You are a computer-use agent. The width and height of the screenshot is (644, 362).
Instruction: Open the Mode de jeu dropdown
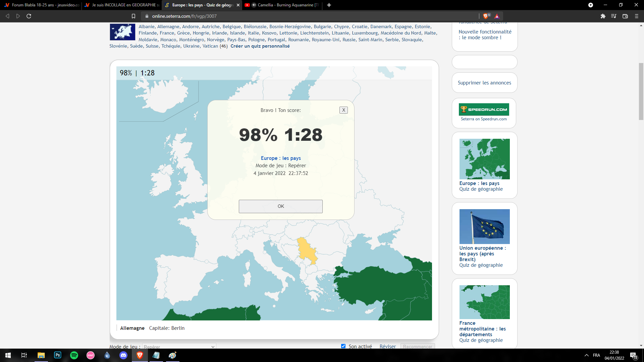point(179,347)
